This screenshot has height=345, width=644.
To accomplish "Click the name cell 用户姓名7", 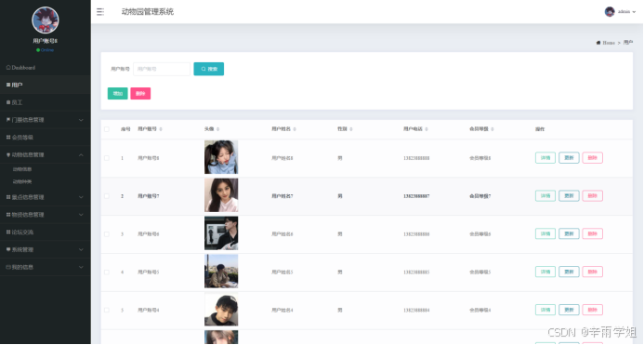I will [x=283, y=196].
